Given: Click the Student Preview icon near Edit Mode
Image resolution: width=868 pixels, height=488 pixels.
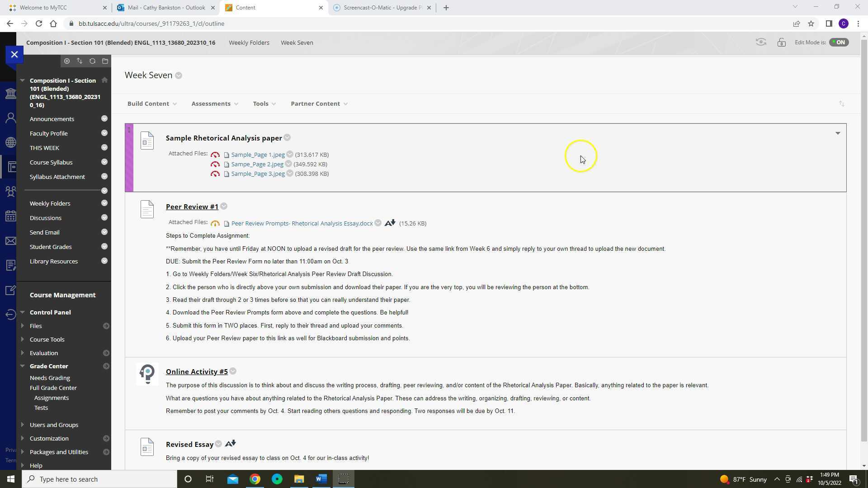Looking at the screenshot, I should tap(761, 42).
